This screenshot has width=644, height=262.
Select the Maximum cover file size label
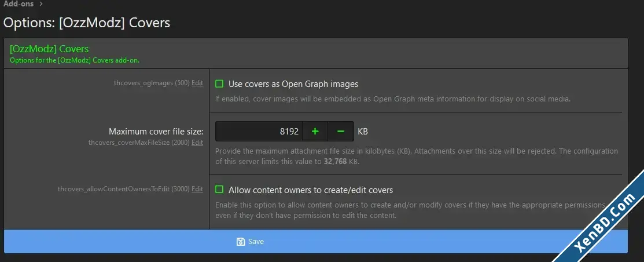(x=156, y=132)
